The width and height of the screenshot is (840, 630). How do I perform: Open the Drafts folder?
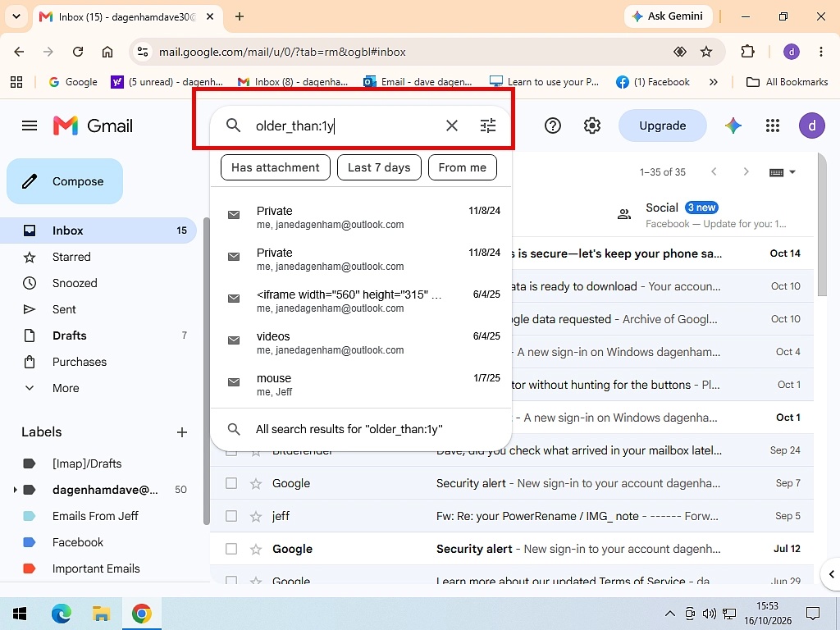tap(98, 336)
